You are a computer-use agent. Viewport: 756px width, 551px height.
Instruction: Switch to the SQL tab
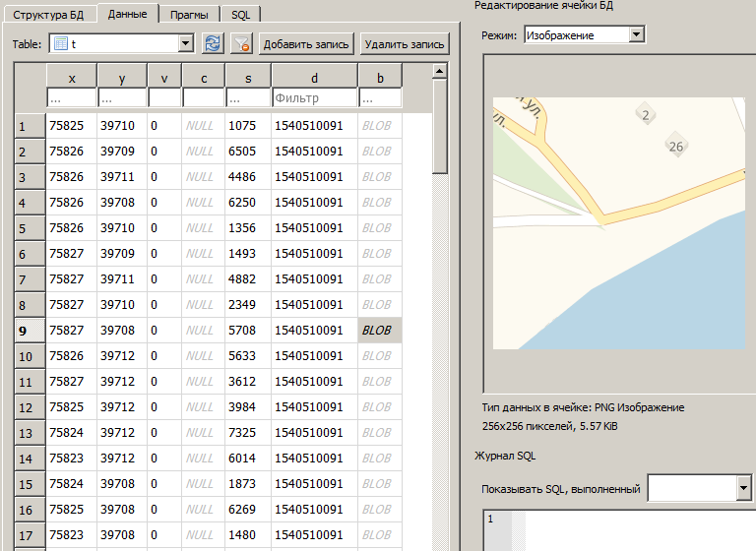[x=240, y=15]
